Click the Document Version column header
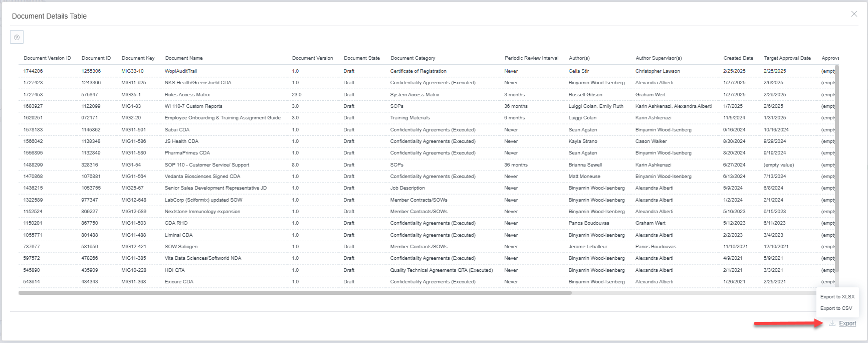The width and height of the screenshot is (868, 343). [x=312, y=58]
